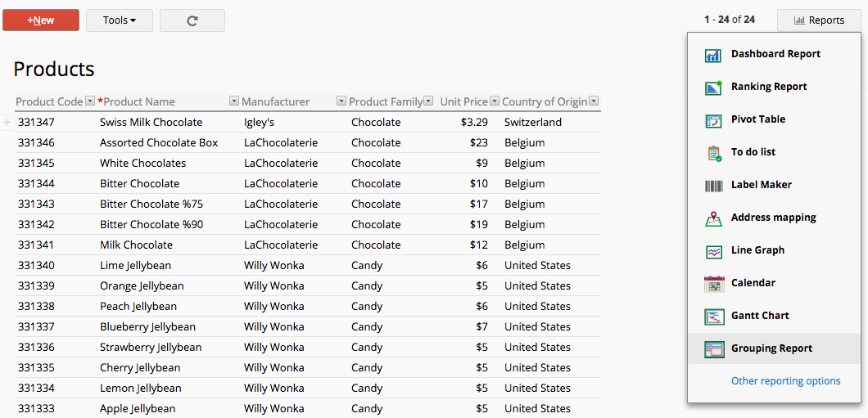Open the Address mapping map icon
Screen dimensions: 868x418
pyautogui.click(x=713, y=218)
